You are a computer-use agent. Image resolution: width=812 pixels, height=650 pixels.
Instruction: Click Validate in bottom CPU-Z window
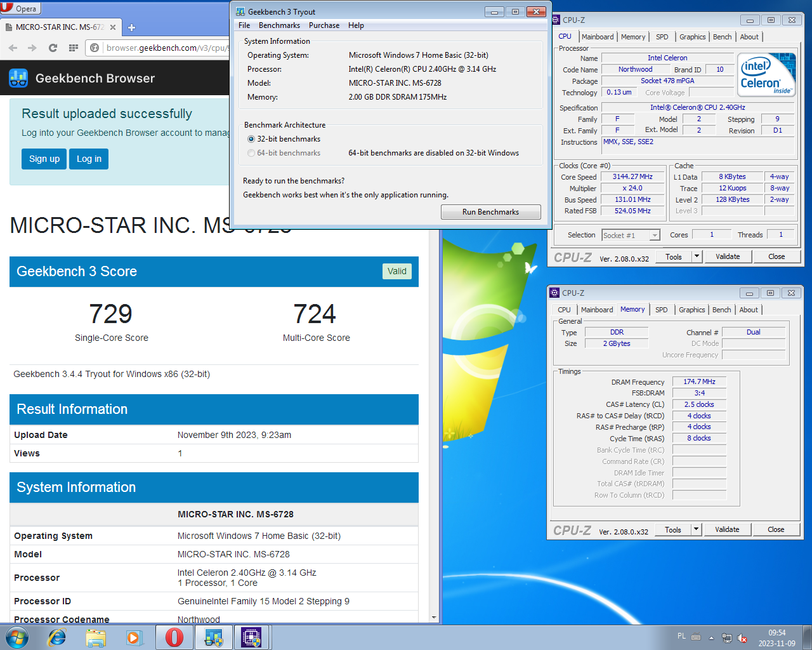click(727, 529)
